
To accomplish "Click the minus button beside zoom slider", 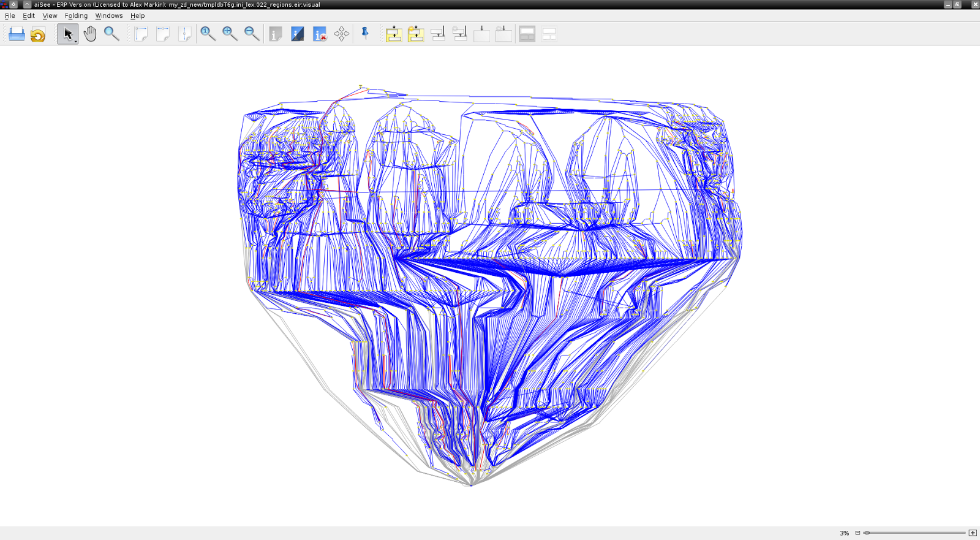I will 858,533.
